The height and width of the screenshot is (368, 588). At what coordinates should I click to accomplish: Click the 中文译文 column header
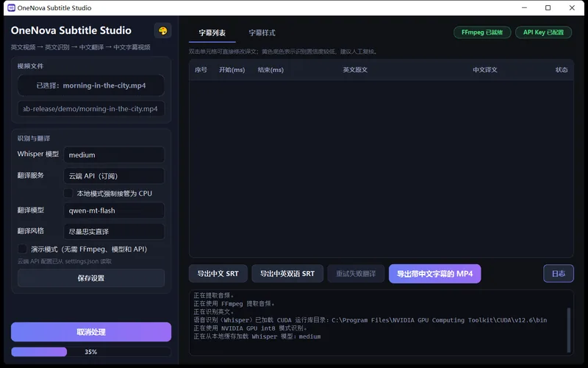coord(485,70)
